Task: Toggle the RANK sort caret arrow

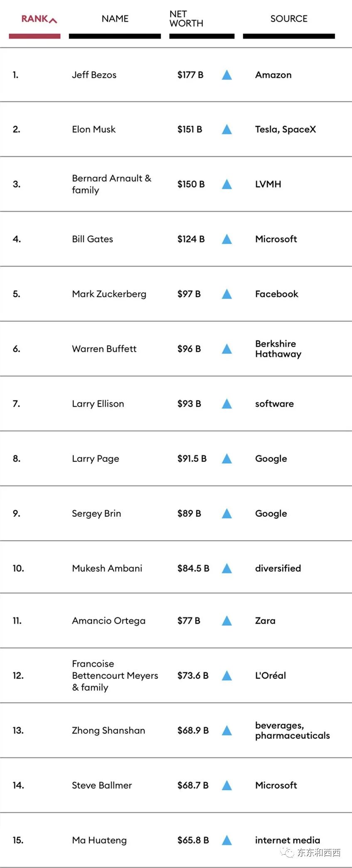Action: (x=53, y=20)
